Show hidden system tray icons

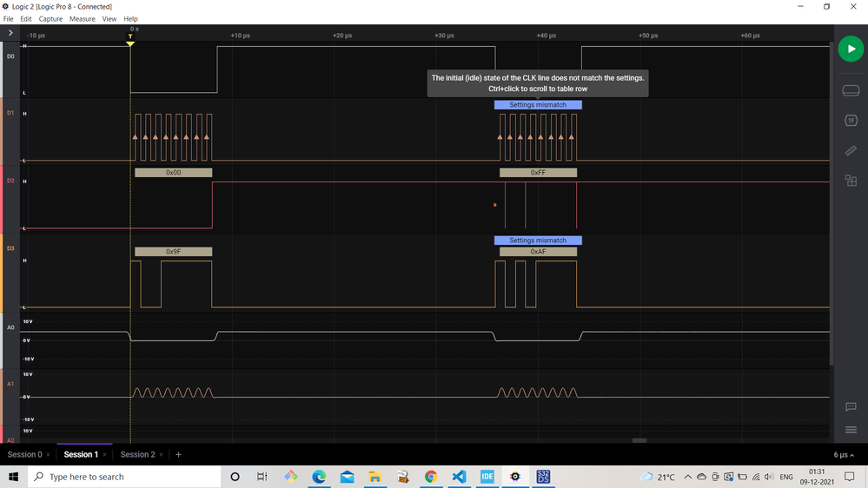(687, 477)
